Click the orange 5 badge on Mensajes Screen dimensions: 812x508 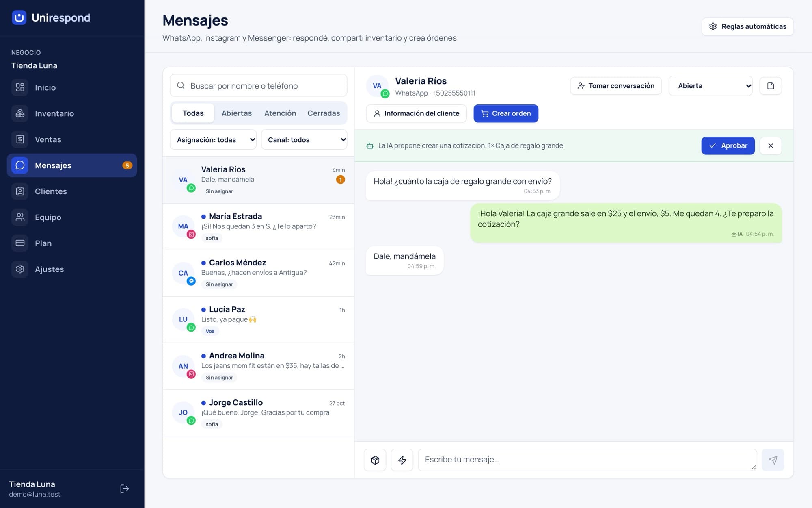pos(127,165)
